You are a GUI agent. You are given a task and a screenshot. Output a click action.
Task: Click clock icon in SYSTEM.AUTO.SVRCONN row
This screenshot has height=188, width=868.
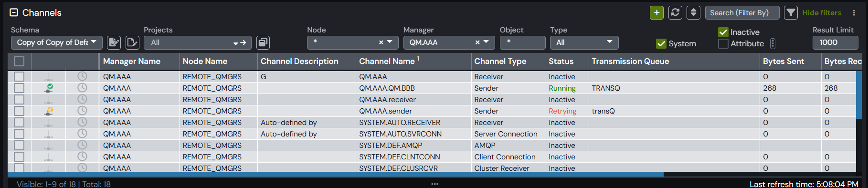[82, 134]
